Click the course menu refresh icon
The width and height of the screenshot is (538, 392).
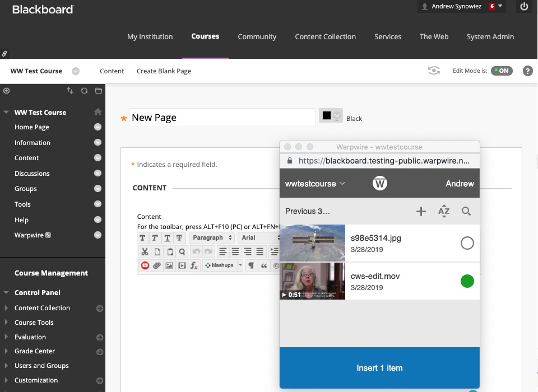tap(84, 91)
